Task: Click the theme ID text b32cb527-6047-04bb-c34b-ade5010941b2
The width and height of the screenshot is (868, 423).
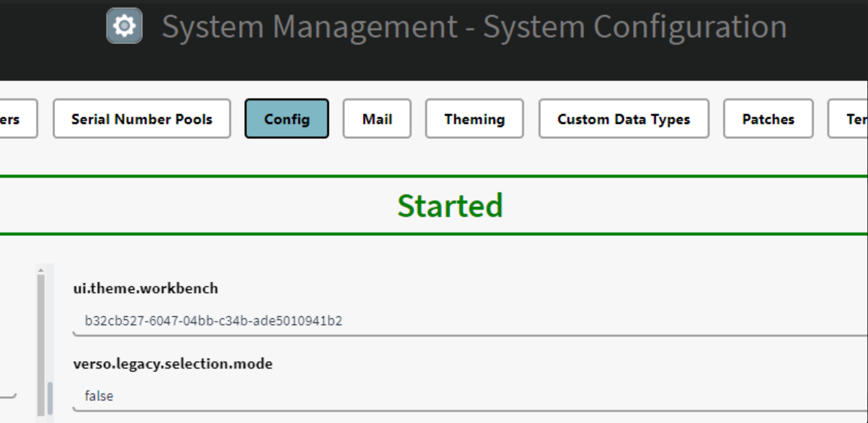Action: coord(213,321)
